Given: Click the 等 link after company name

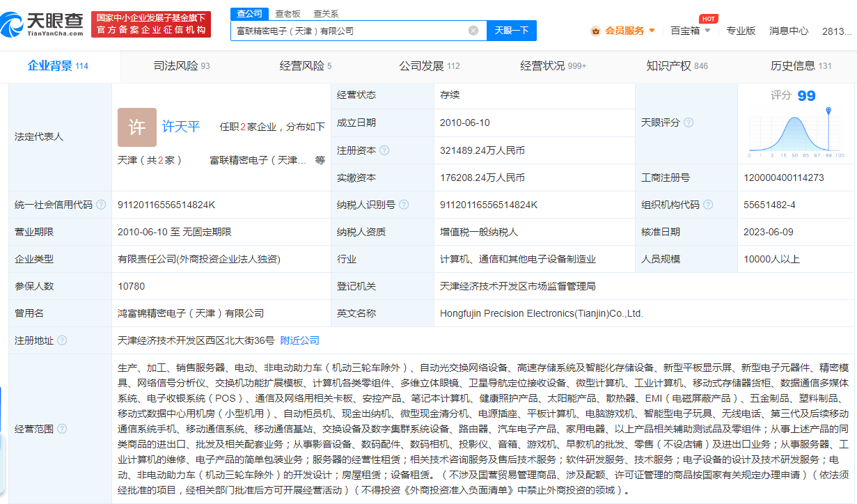Looking at the screenshot, I should click(x=320, y=160).
